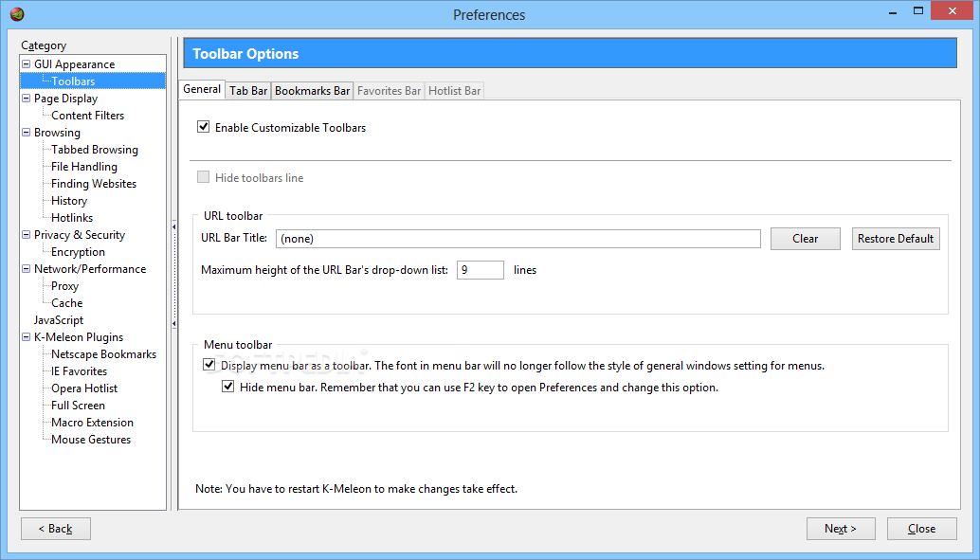Collapse the GUI Appearance tree node
This screenshot has height=560, width=980.
(27, 63)
